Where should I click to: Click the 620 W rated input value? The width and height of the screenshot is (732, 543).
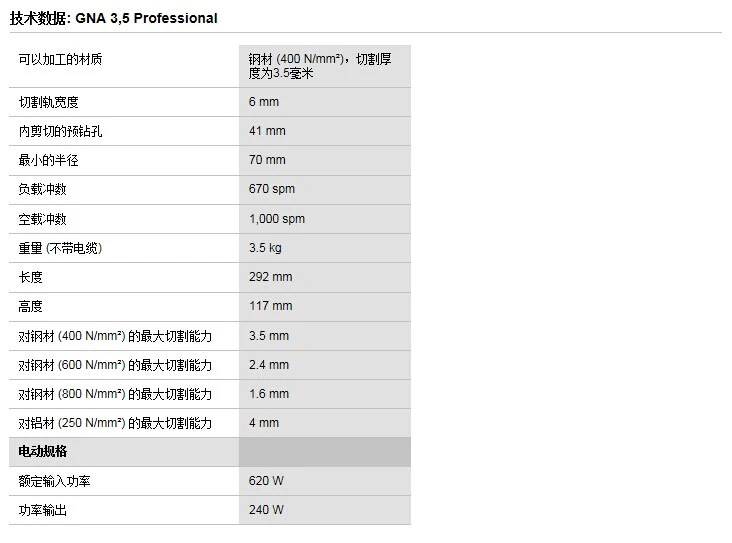coord(266,481)
